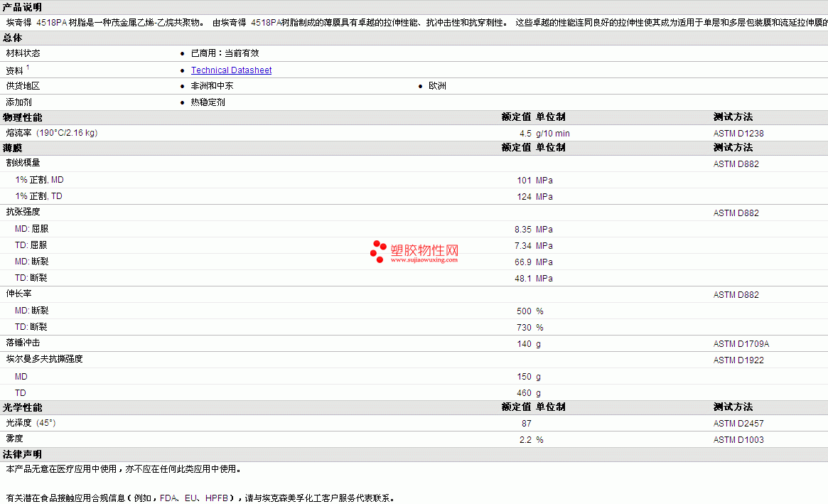Image resolution: width=828 pixels, height=504 pixels.
Task: Select the 光泽度 (45°) row label
Action: click(x=31, y=423)
